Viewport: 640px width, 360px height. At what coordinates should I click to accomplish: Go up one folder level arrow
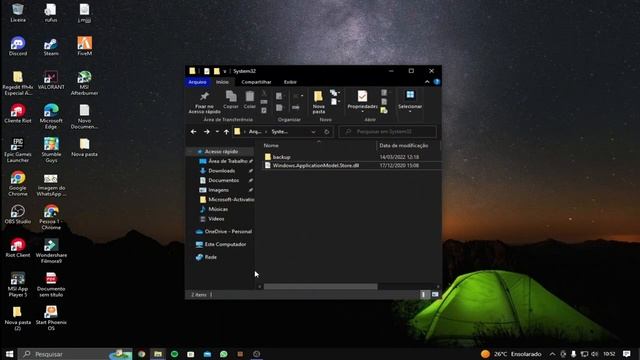[226, 132]
